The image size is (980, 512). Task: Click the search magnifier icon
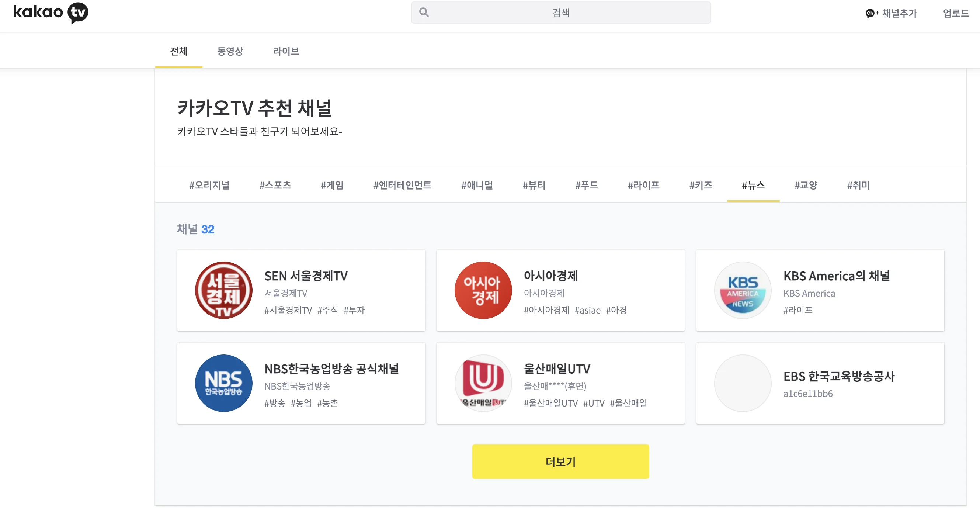tap(424, 13)
